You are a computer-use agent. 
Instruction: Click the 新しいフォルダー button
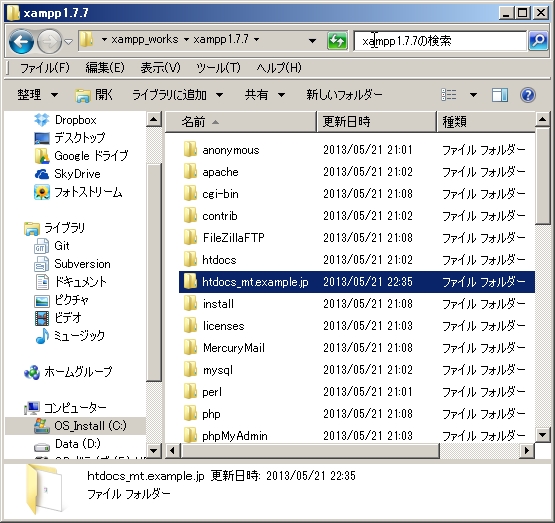344,95
